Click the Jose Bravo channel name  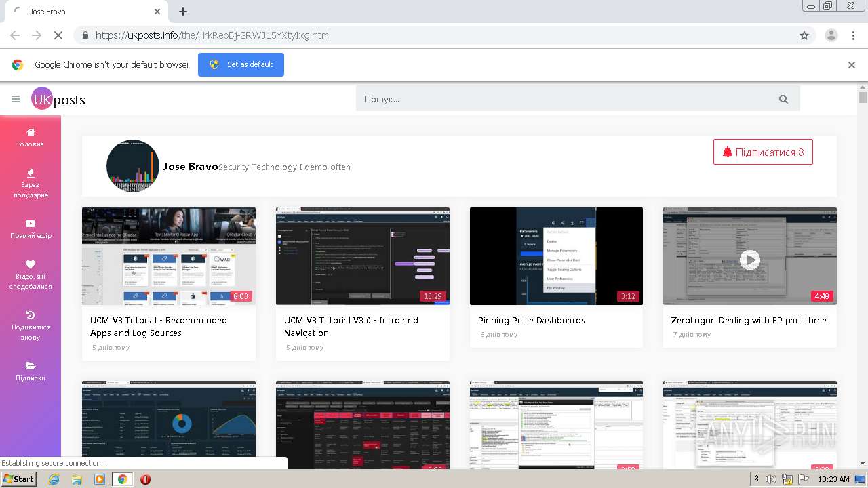click(191, 166)
